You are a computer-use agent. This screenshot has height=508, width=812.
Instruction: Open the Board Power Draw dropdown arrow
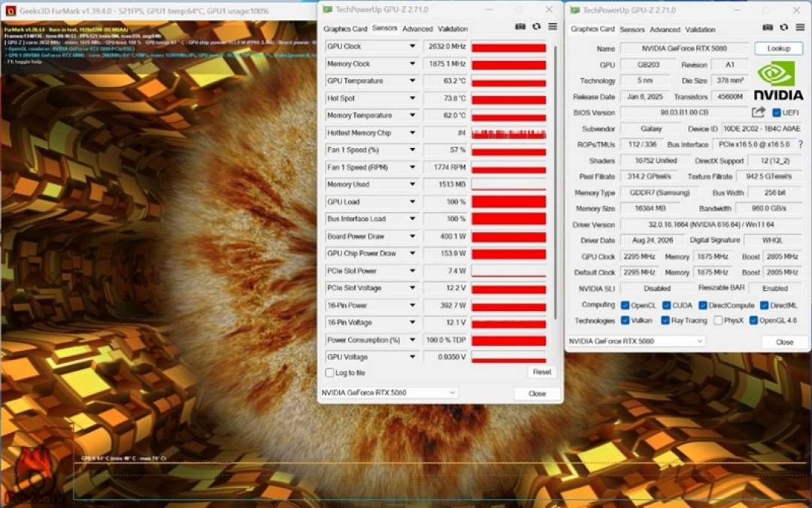coord(412,236)
